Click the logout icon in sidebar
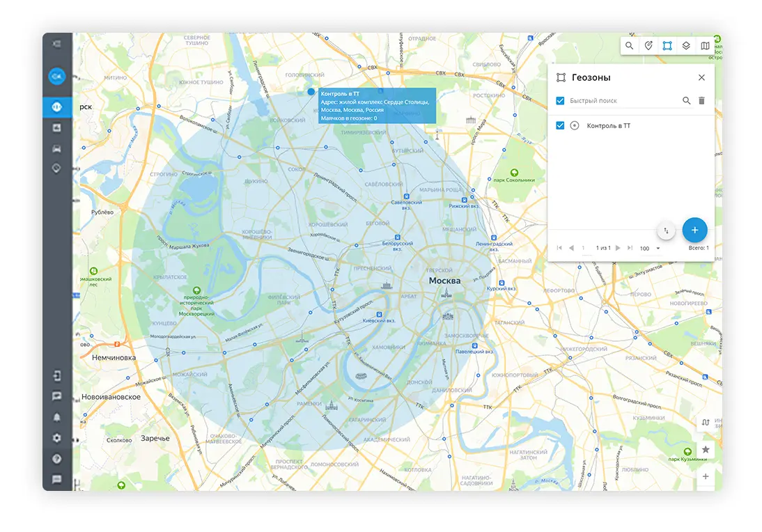The image size is (762, 532). point(56,376)
